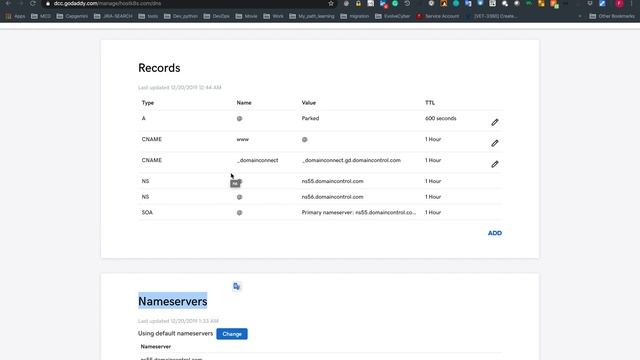Click 'Using default nameservers' text
This screenshot has height=360, width=640.
click(x=176, y=333)
